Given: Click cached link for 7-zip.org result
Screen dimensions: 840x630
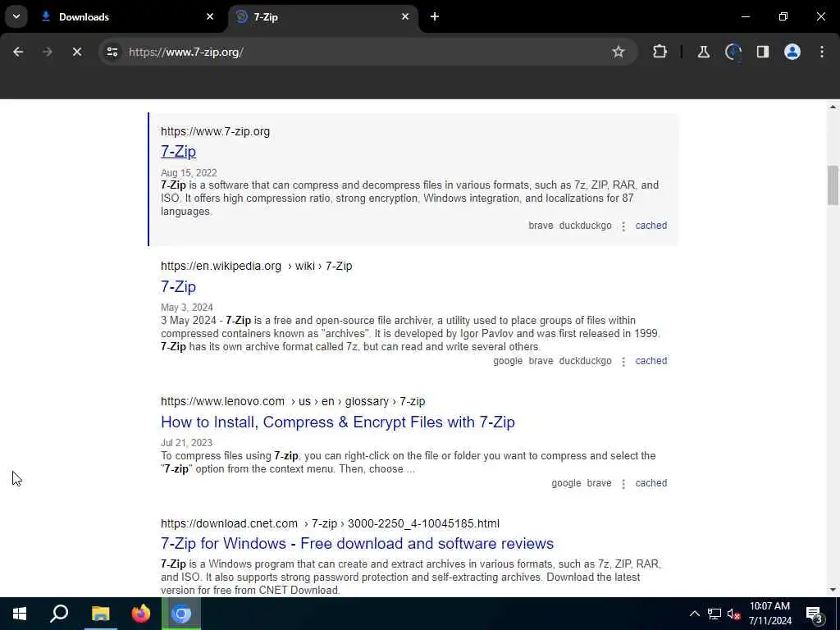Looking at the screenshot, I should coord(651,226).
